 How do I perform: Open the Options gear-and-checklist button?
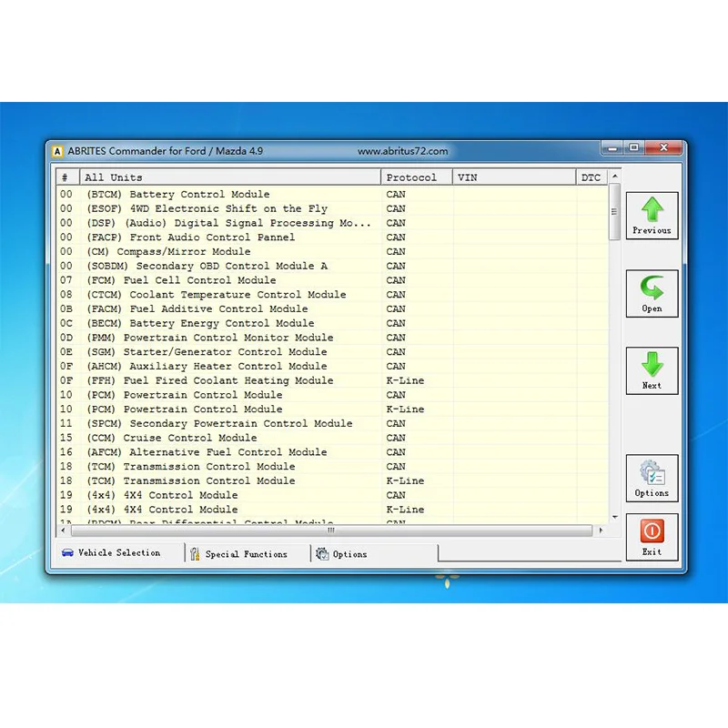click(x=652, y=479)
